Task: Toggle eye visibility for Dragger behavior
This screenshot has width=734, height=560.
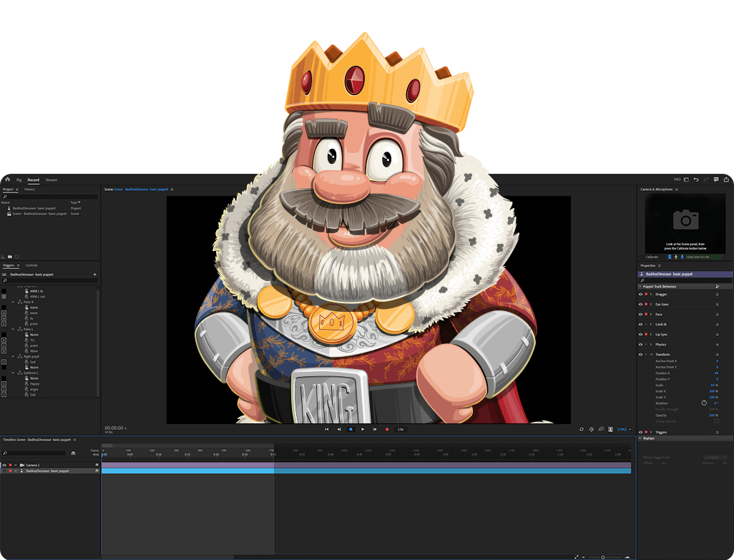Action: pos(640,294)
